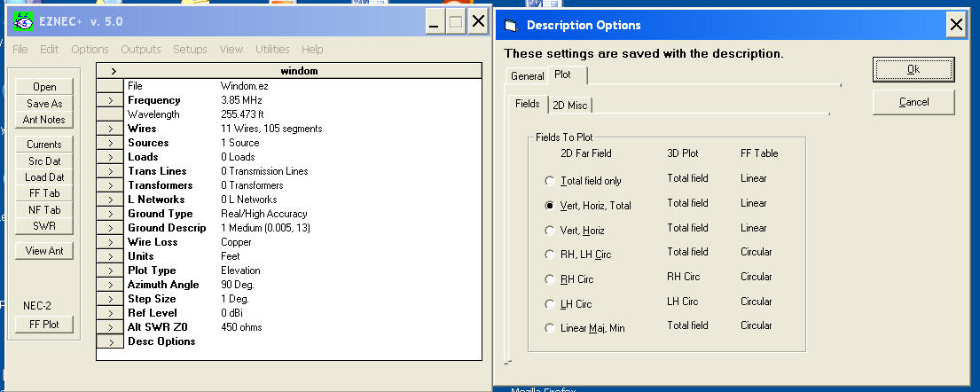
Task: Switch to the General tab
Action: 527,76
